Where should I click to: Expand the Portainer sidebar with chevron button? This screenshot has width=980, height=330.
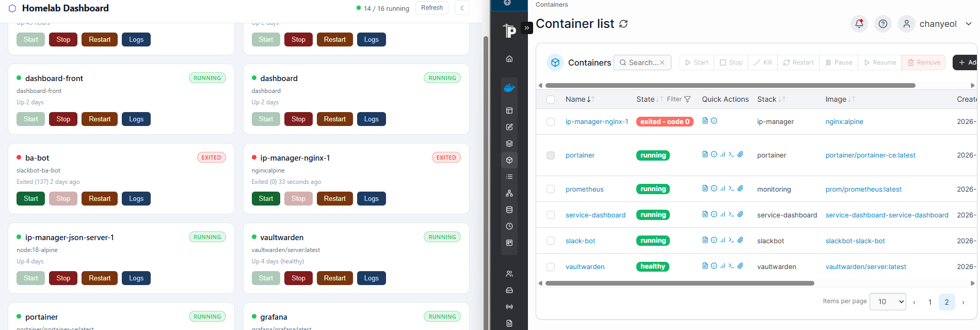tap(526, 28)
